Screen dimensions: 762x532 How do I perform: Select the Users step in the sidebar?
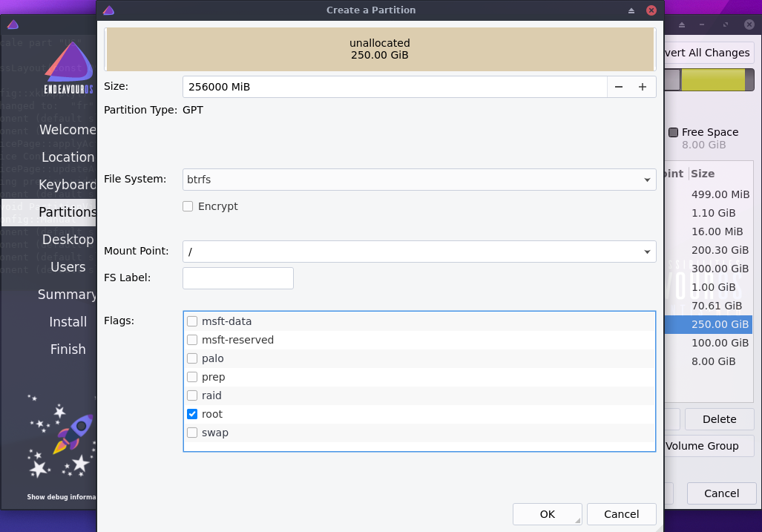click(68, 267)
